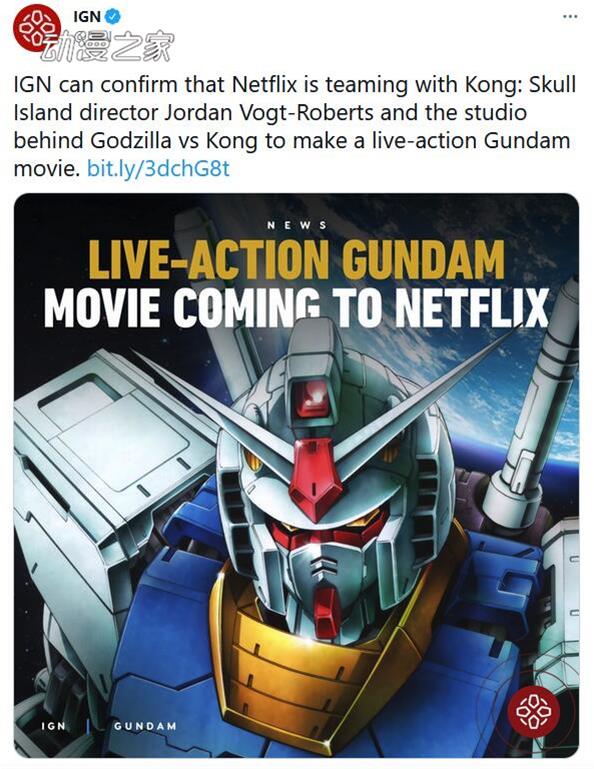The image size is (594, 769).
Task: Click the small IGN label in the image's bottom left
Action: [53, 725]
